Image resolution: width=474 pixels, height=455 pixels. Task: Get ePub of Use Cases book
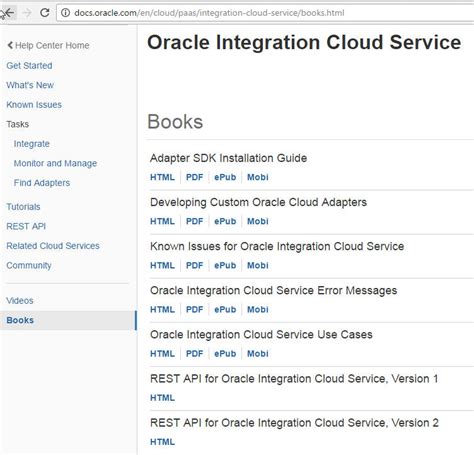click(225, 354)
